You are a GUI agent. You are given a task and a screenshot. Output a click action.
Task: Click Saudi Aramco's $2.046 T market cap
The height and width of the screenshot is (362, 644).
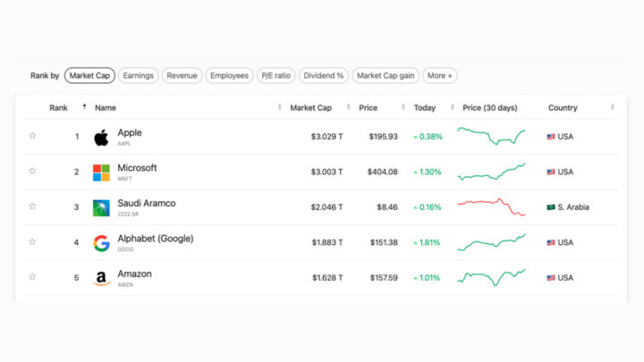pyautogui.click(x=327, y=207)
